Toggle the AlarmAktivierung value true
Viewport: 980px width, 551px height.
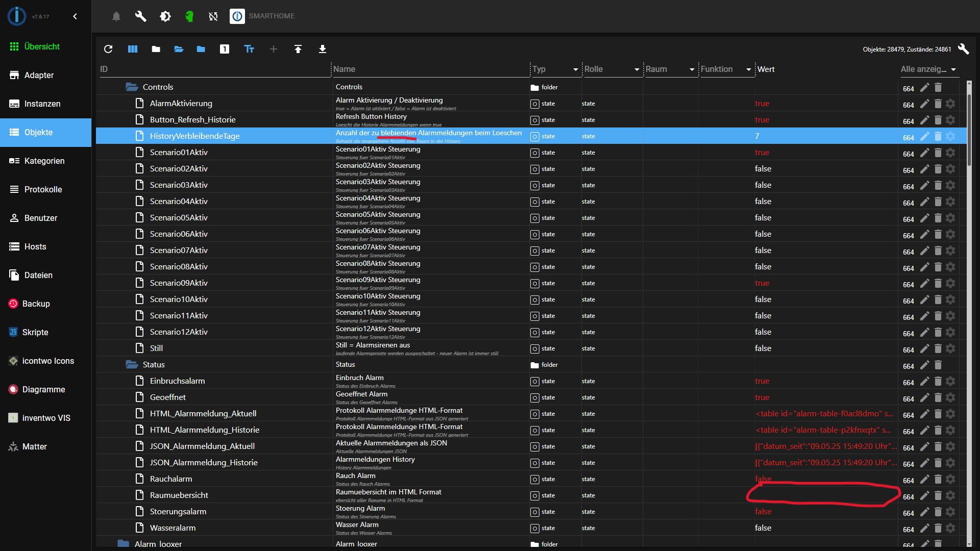tap(762, 104)
